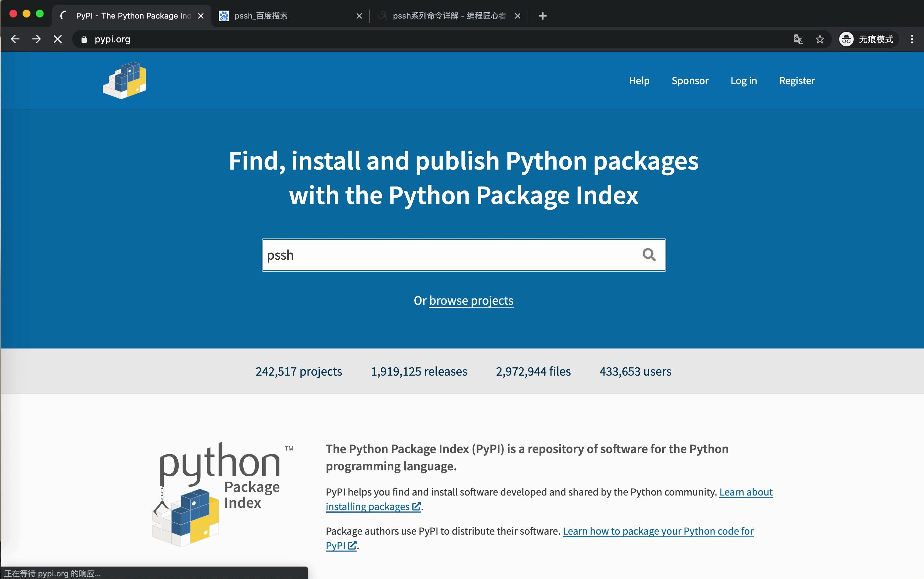
Task: Open the Chrome three-dot menu
Action: [912, 39]
